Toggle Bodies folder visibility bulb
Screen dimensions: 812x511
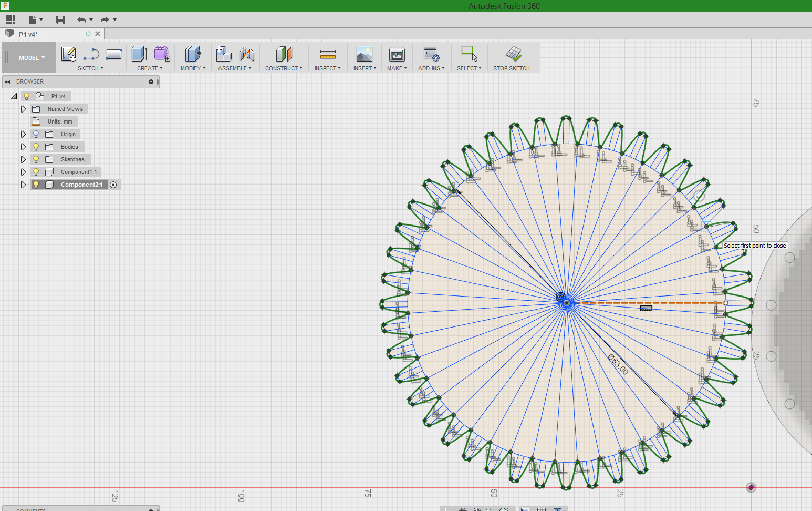pyautogui.click(x=36, y=147)
